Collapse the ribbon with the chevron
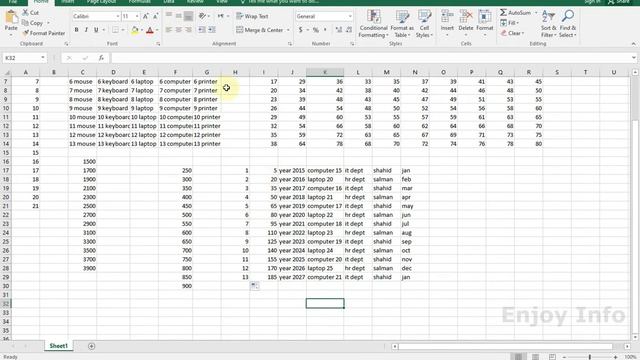The width and height of the screenshot is (640, 360). [x=633, y=44]
